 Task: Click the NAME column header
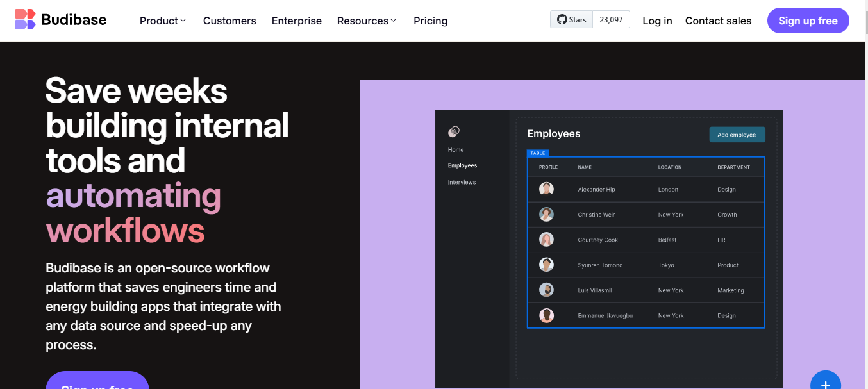coord(585,167)
